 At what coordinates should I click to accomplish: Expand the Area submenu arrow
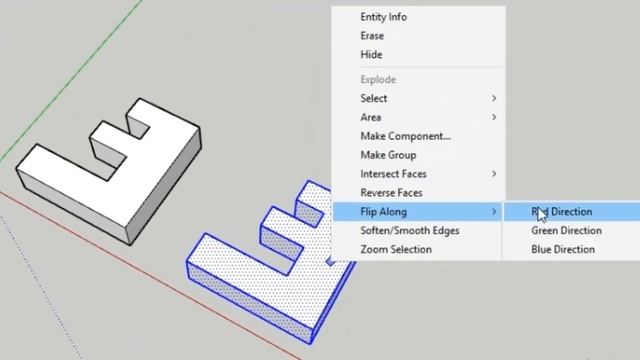coord(494,117)
